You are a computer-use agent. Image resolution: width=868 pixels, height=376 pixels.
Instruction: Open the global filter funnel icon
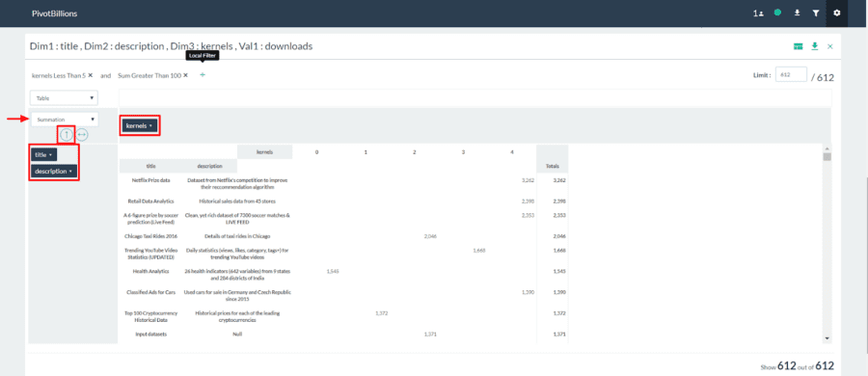tap(816, 13)
